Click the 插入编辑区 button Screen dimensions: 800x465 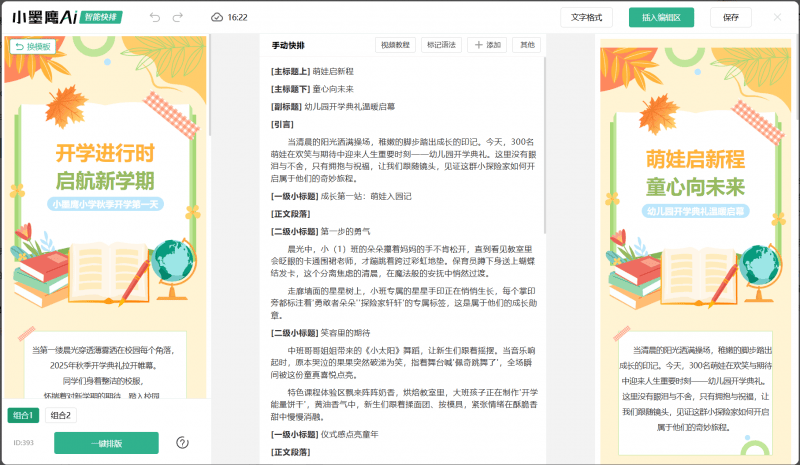pyautogui.click(x=661, y=17)
